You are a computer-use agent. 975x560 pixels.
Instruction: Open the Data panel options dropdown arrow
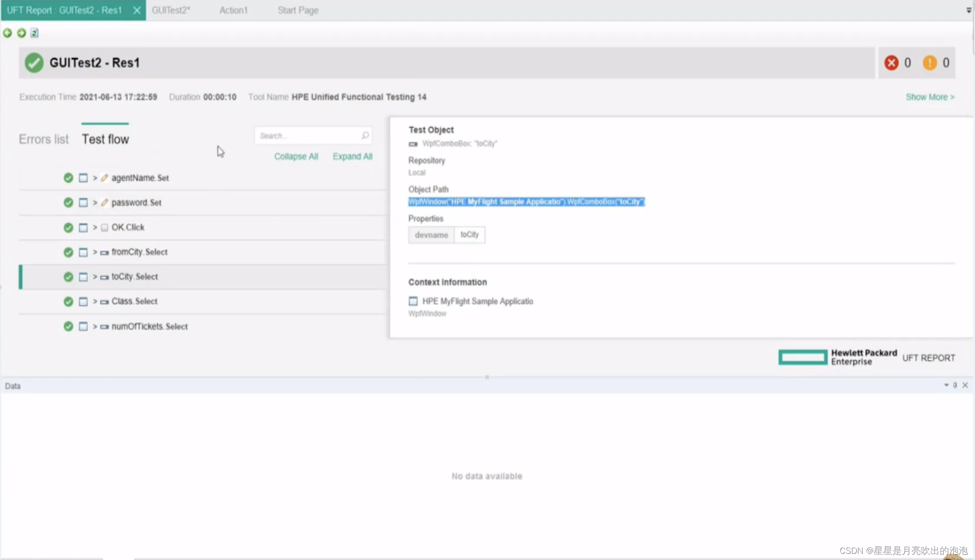(x=946, y=385)
